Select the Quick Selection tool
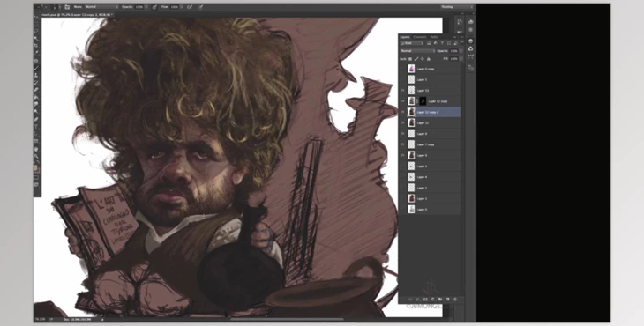Screen dimensions: 644x326 [36, 38]
